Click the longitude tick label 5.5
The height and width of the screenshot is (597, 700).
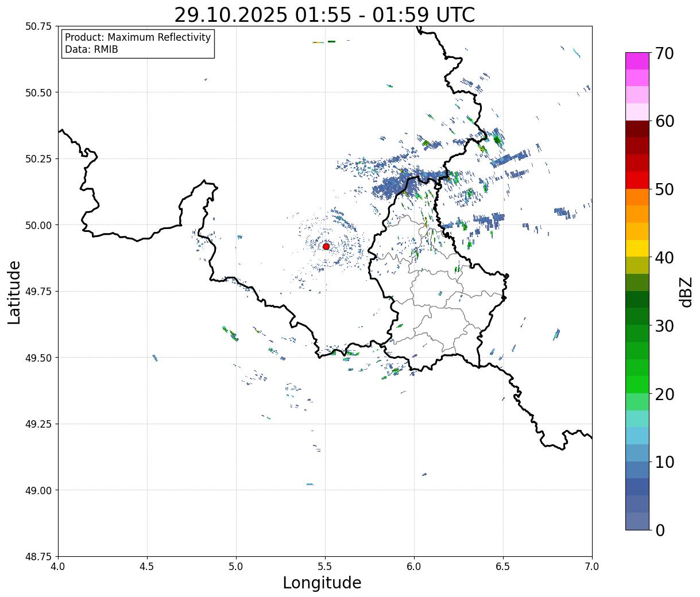pyautogui.click(x=325, y=567)
